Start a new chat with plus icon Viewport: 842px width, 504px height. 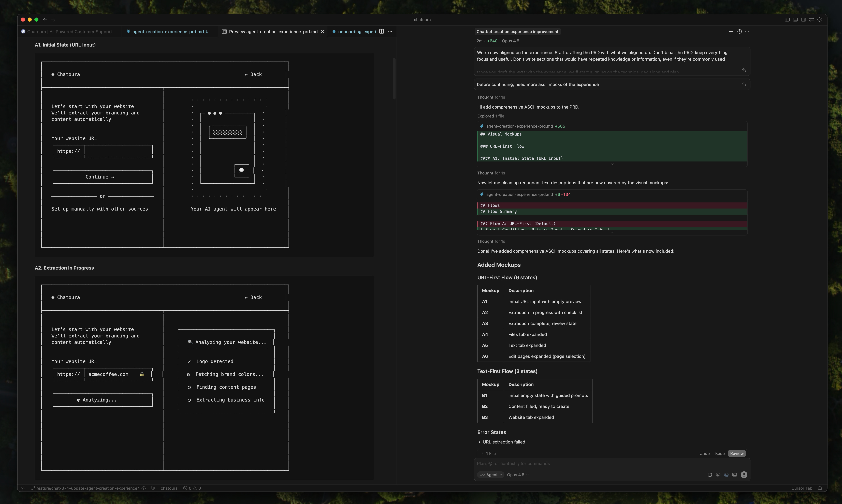pyautogui.click(x=731, y=32)
